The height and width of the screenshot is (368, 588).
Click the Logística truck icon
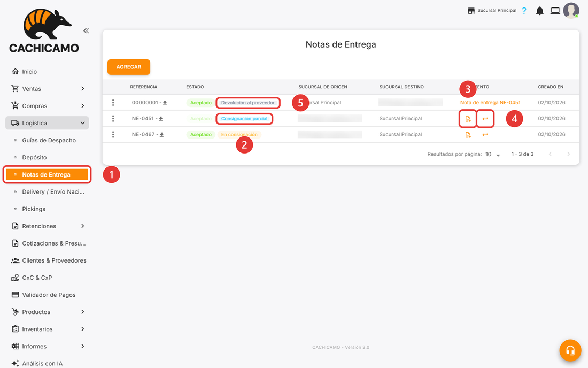[15, 123]
